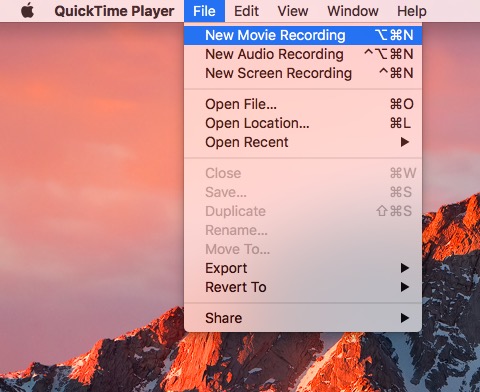The height and width of the screenshot is (392, 480).
Task: Expand the Export submenu
Action: (303, 268)
